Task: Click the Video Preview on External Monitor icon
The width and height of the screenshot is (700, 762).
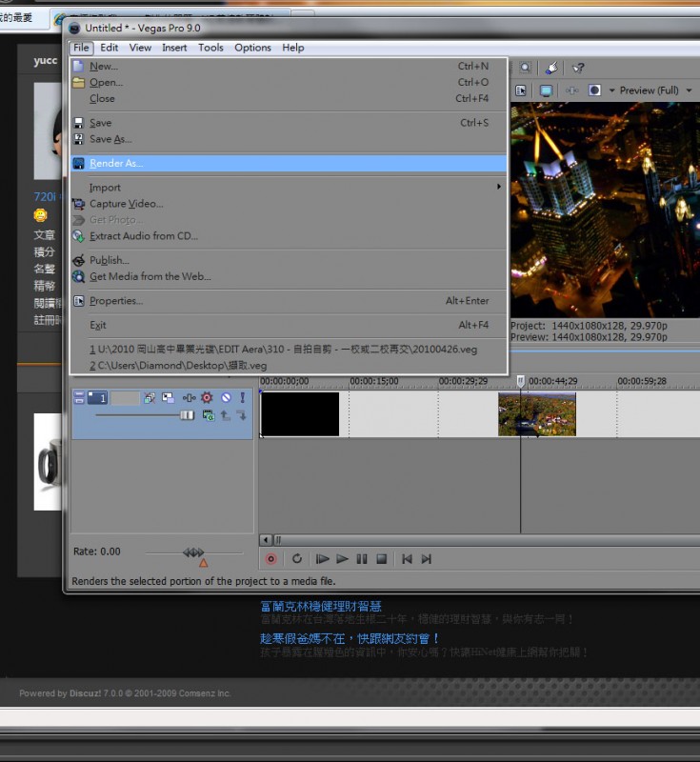Action: click(x=547, y=90)
